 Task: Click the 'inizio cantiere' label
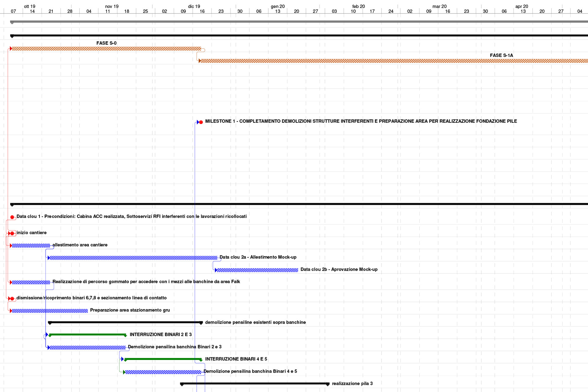tap(32, 233)
